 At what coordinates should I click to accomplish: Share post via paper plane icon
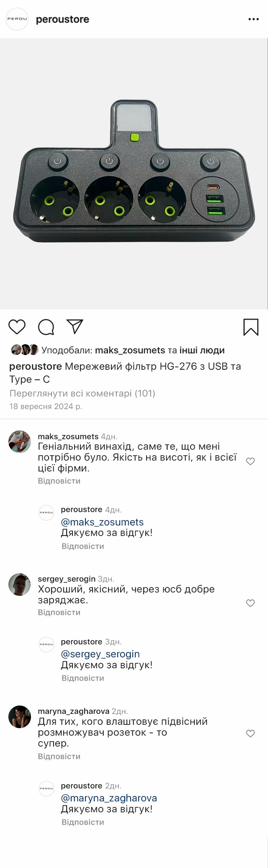pos(75,327)
